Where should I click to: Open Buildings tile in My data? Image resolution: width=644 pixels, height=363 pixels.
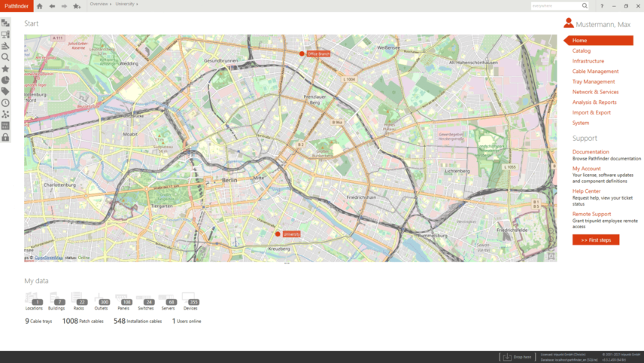click(x=56, y=301)
